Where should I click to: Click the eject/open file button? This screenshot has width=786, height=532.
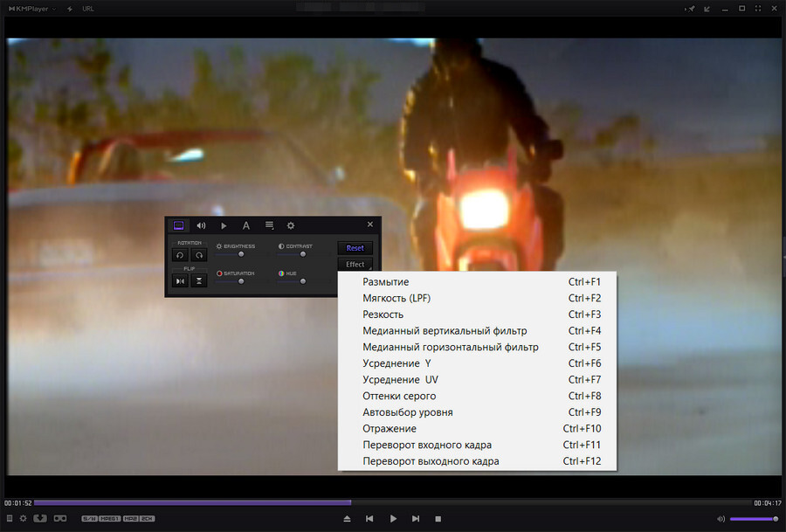click(x=347, y=519)
